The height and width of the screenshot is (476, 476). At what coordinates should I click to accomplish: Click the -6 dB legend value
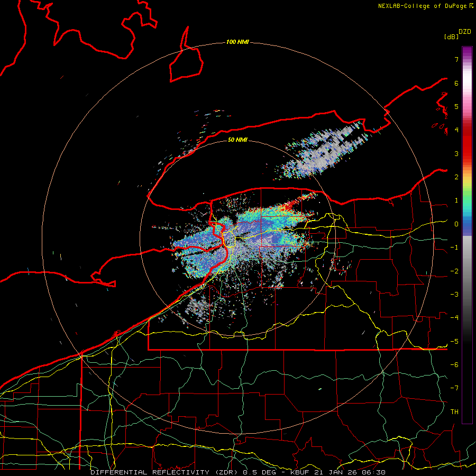click(x=454, y=365)
